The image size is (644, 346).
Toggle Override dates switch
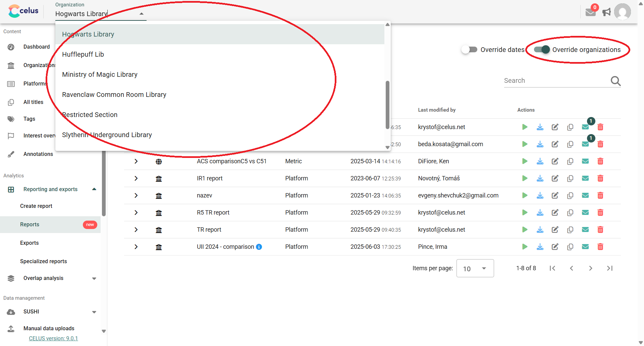click(469, 50)
